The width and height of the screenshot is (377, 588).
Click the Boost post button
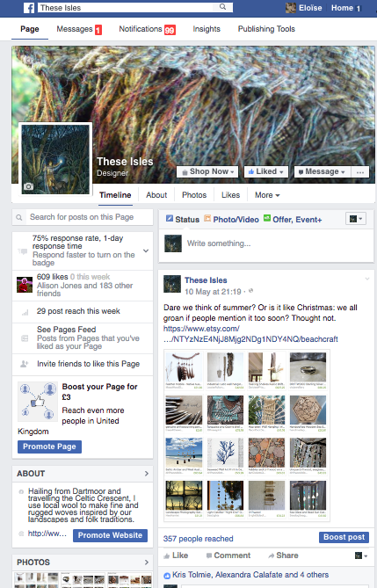(x=344, y=537)
